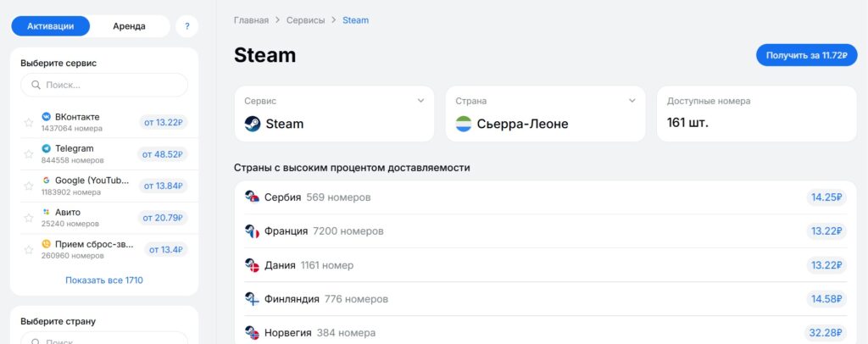Open the question mark help button
Screen dimensions: 868x344
(x=187, y=26)
